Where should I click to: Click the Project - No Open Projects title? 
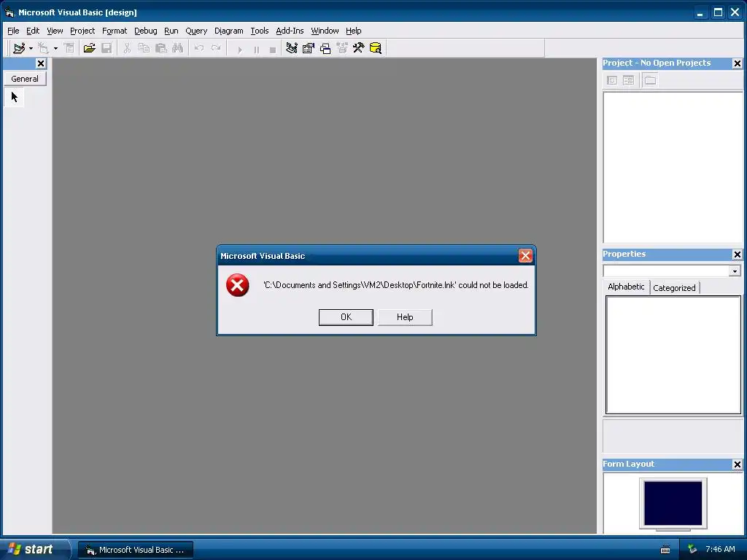point(657,63)
